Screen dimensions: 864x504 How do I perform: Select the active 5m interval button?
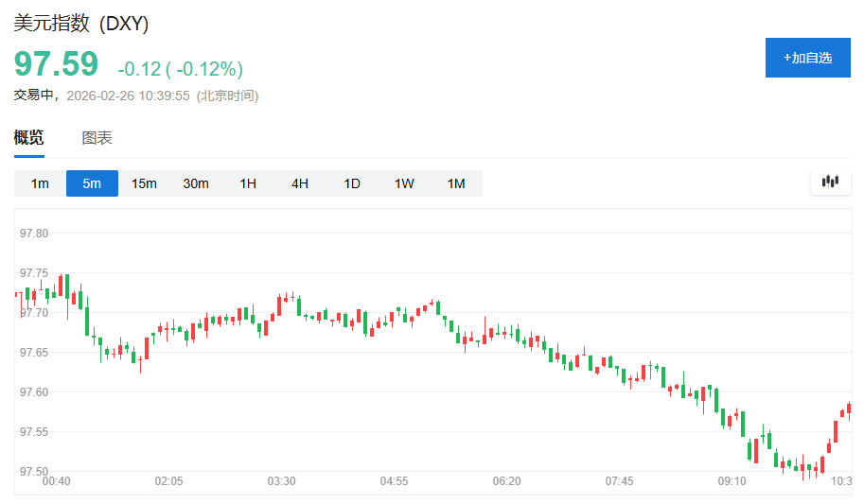pyautogui.click(x=92, y=183)
